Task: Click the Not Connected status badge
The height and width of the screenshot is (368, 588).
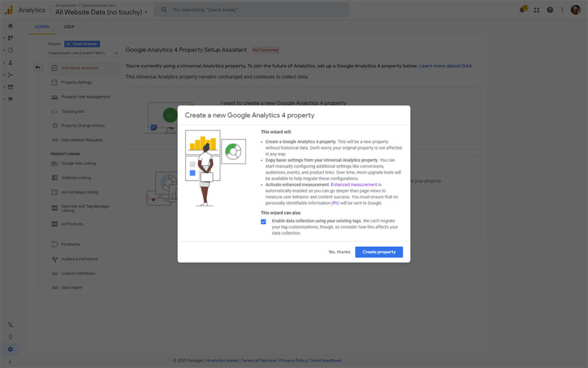Action: [265, 50]
